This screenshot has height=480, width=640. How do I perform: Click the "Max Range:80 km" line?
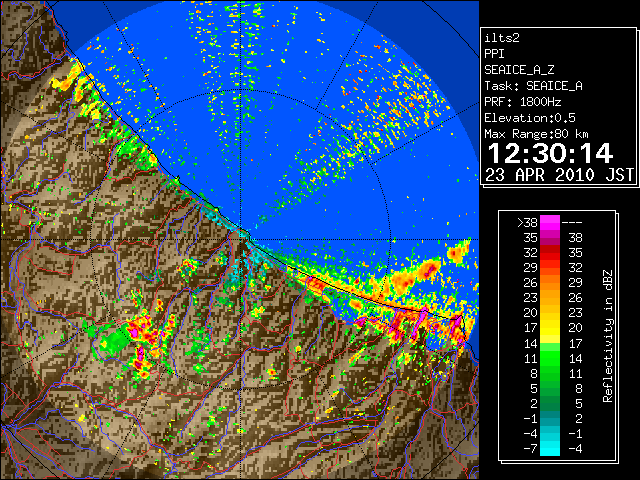536,134
